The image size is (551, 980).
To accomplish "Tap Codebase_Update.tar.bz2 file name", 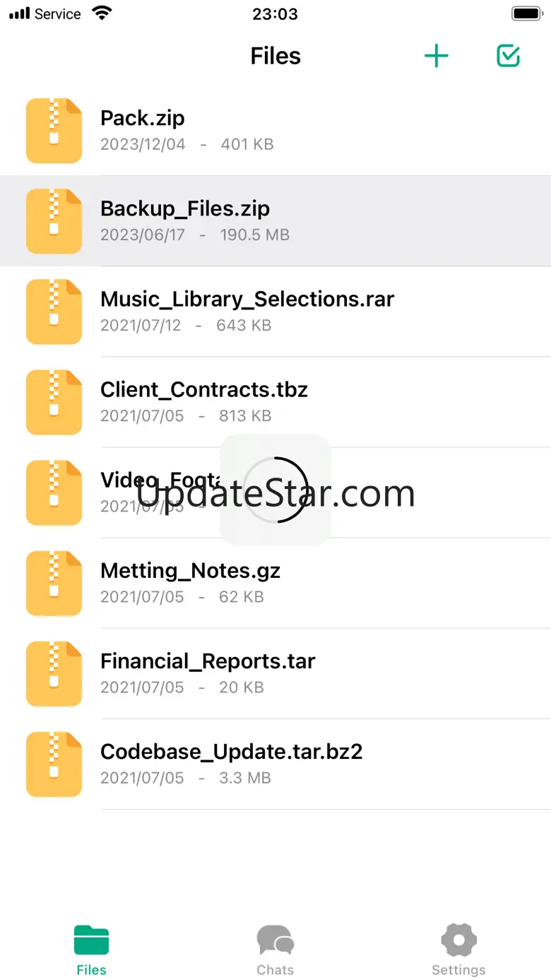I will tap(232, 751).
